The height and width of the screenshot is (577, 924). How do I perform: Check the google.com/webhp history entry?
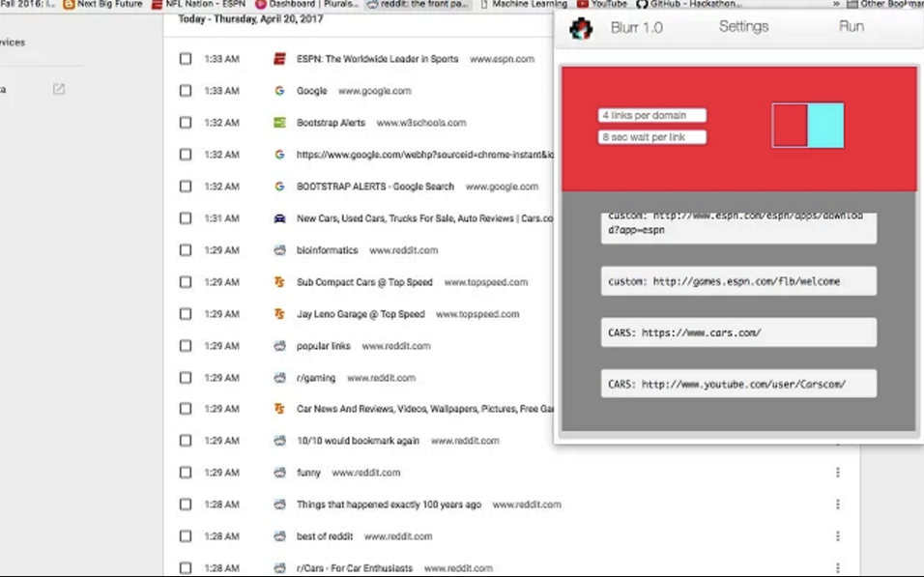coord(185,155)
